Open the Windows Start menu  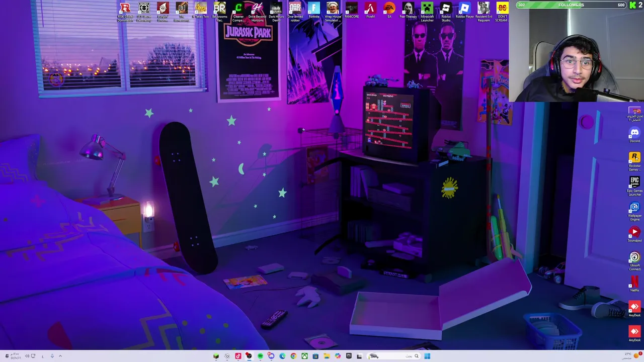pyautogui.click(x=427, y=356)
